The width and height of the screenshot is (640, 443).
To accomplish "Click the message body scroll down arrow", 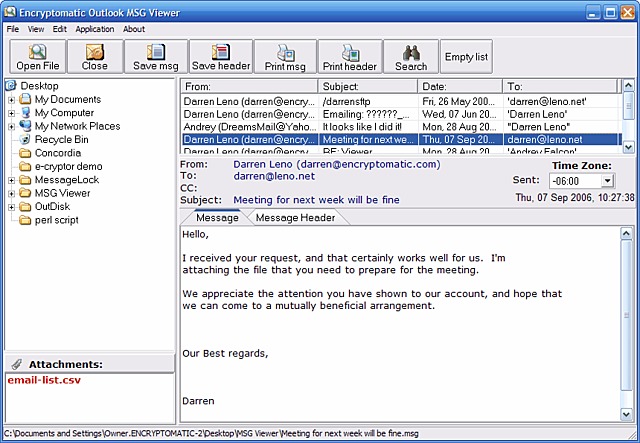I will point(626,414).
